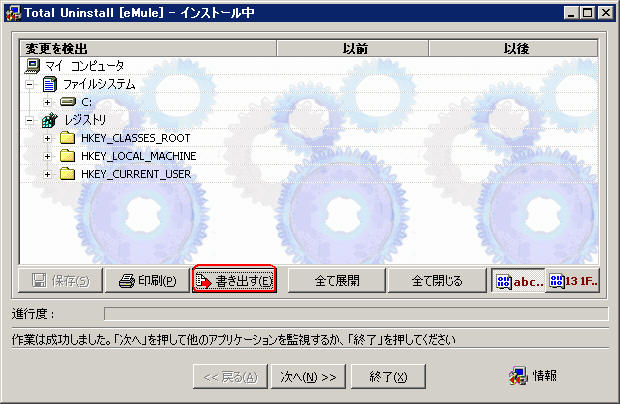Expand the HKEY_CURRENT_USER node
The width and height of the screenshot is (620, 404).
pos(47,174)
